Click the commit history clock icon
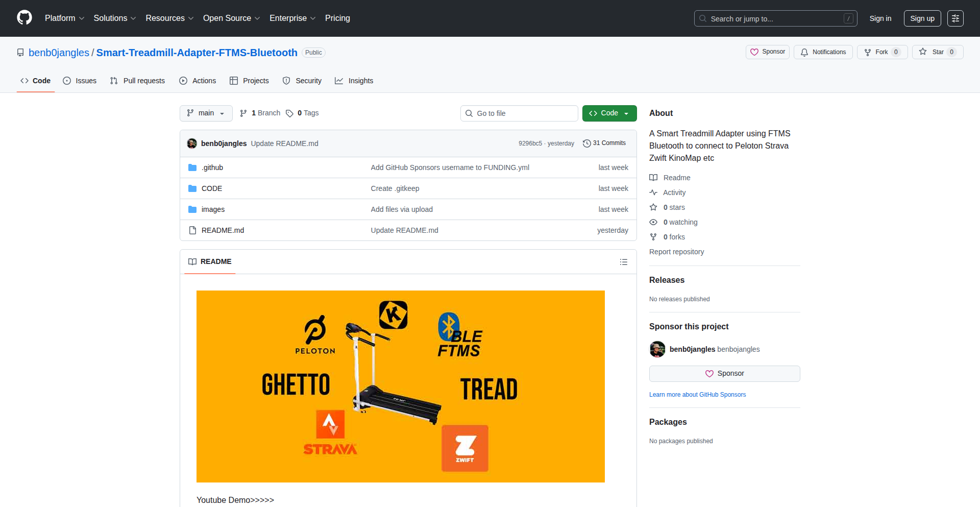The height and width of the screenshot is (507, 980). (x=586, y=143)
